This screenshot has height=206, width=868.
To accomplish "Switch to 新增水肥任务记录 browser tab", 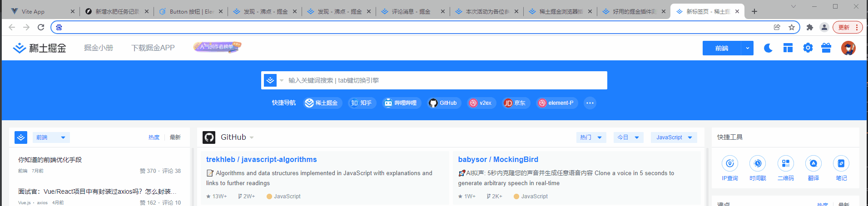I will coord(117,11).
